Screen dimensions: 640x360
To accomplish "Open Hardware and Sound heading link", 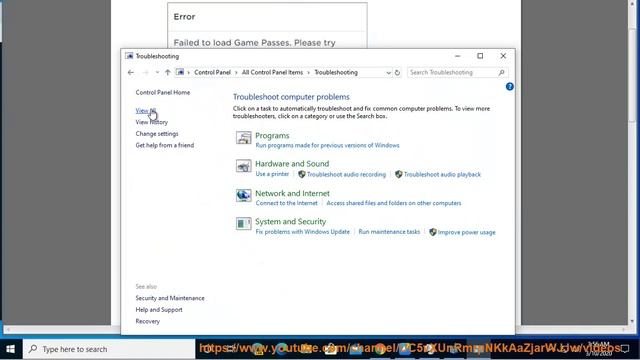I will pyautogui.click(x=292, y=164).
